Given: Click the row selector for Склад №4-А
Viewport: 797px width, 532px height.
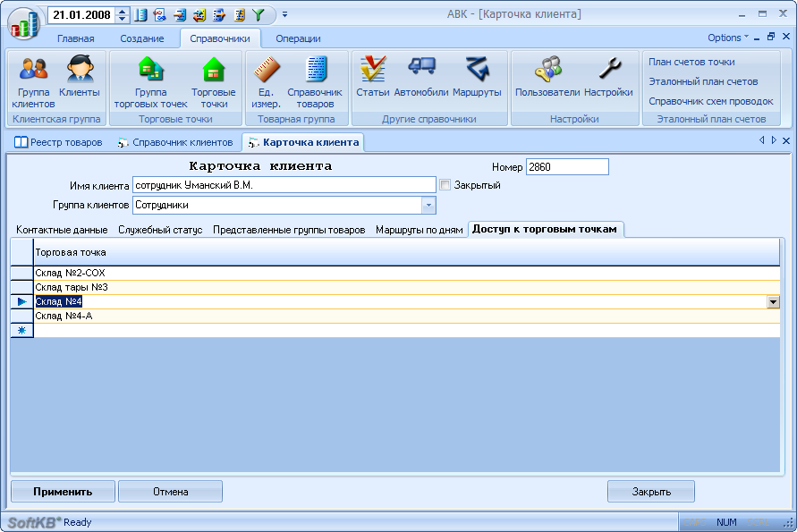Looking at the screenshot, I should [21, 316].
